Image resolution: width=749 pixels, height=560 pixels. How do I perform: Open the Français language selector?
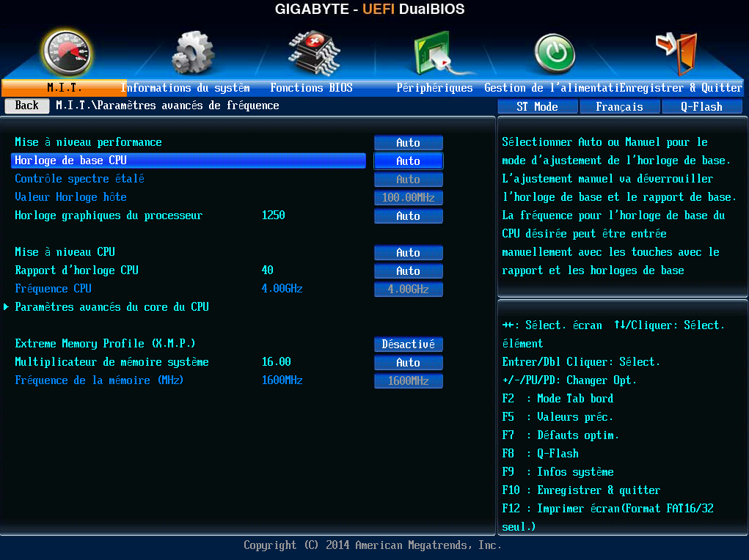[x=620, y=106]
